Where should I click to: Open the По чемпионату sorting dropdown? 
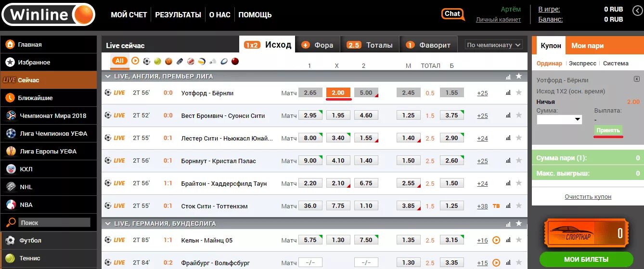click(x=494, y=45)
